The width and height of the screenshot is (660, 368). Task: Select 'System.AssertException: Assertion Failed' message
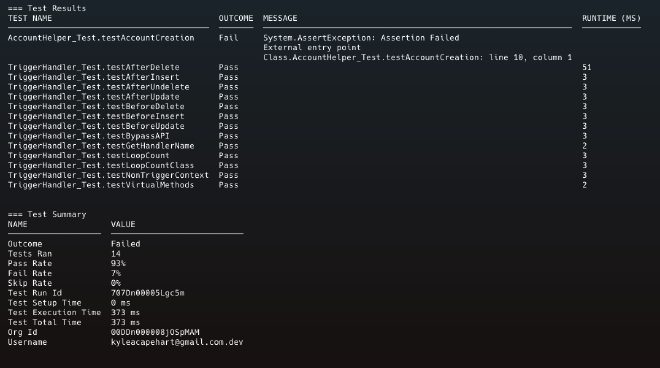(361, 38)
